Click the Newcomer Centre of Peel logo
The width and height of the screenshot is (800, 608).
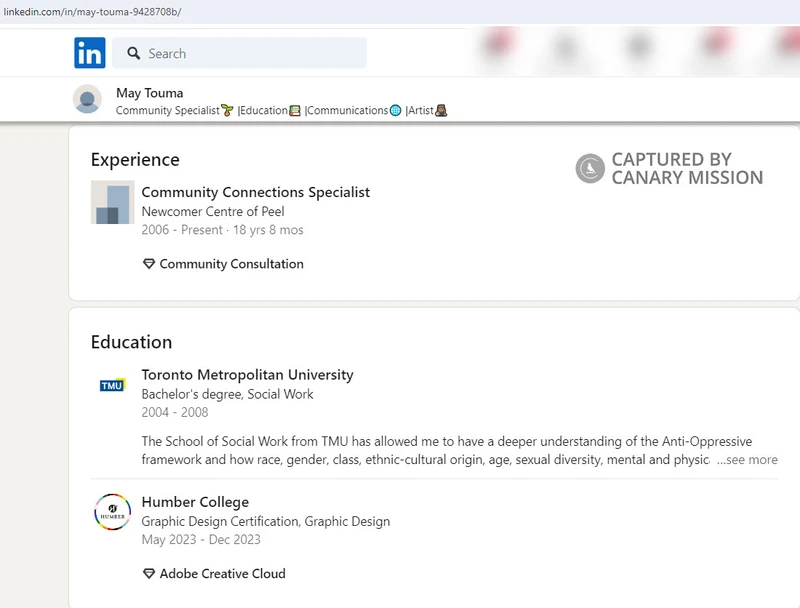coord(112,203)
